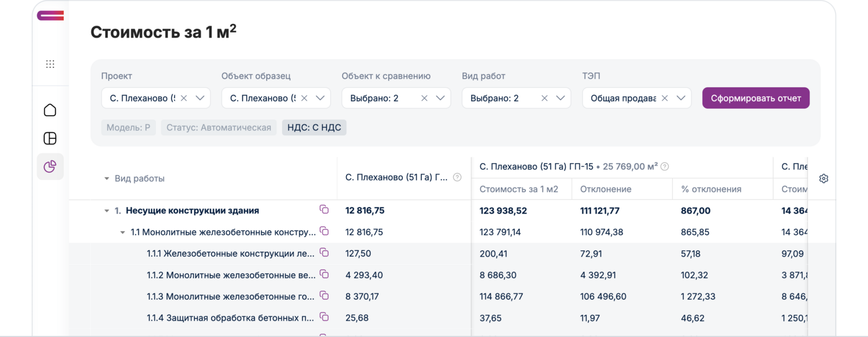Click the logo in top-left corner
Screen dimensions: 868x337
click(50, 16)
